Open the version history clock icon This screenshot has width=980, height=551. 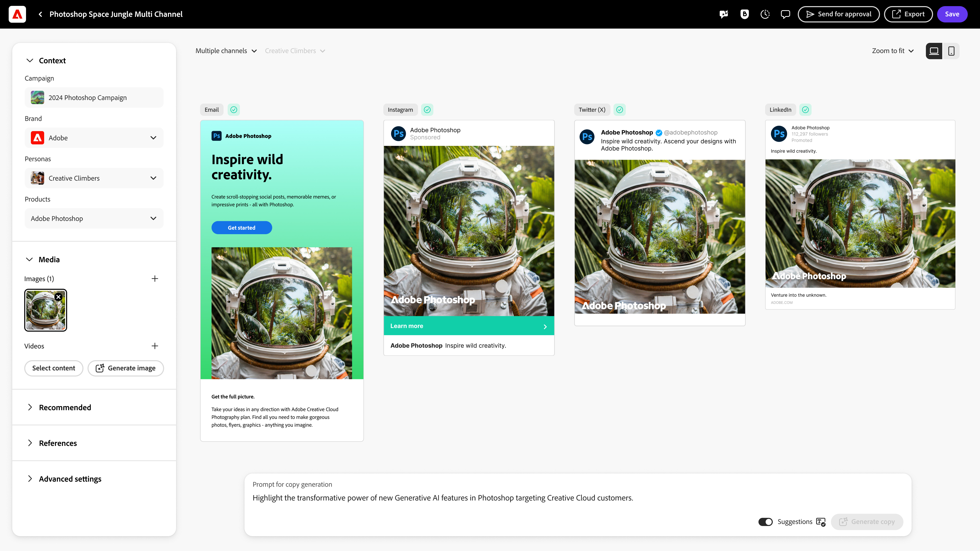point(765,14)
